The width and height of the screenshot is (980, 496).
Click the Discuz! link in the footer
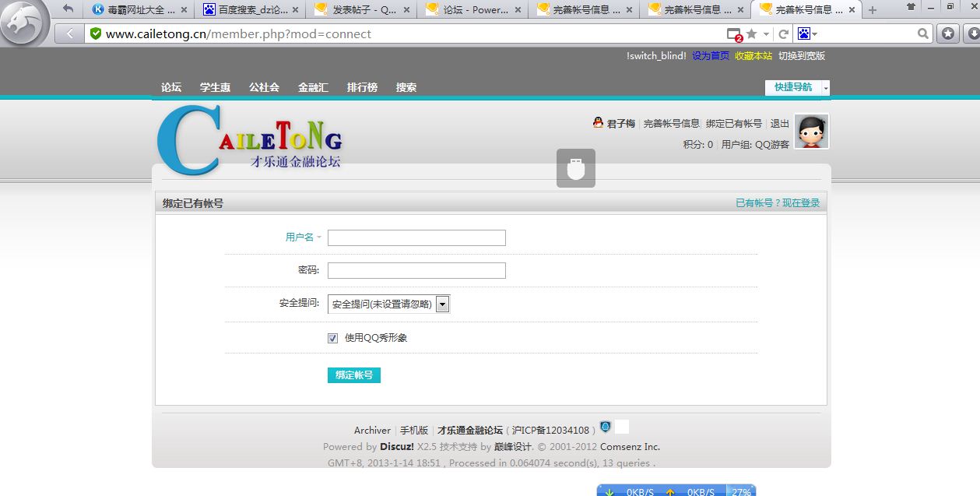click(x=397, y=447)
